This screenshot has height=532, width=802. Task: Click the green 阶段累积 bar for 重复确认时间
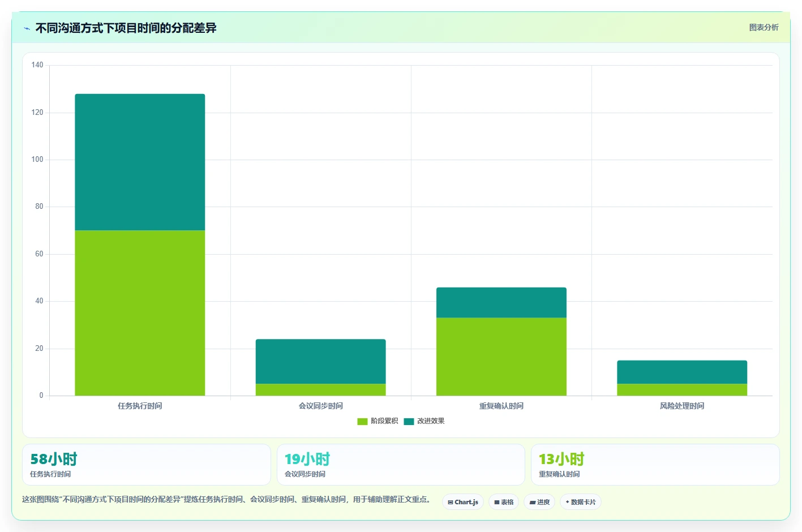[501, 357]
